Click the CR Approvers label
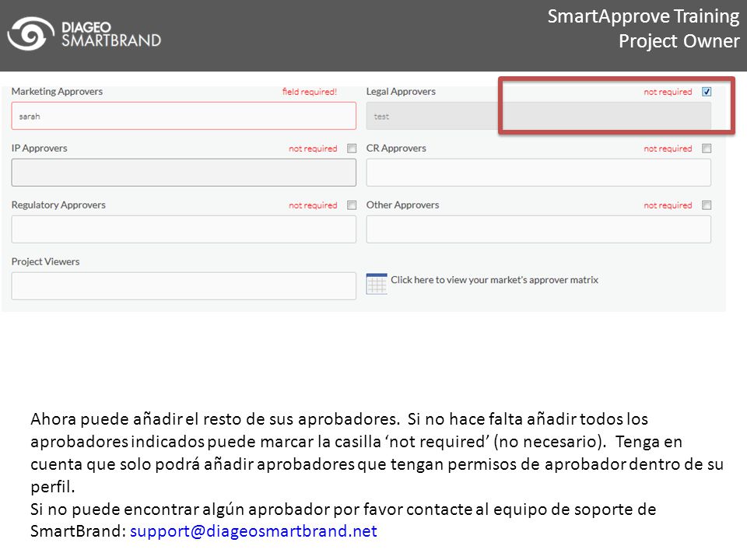Screen dimensions: 747x560 (x=396, y=148)
